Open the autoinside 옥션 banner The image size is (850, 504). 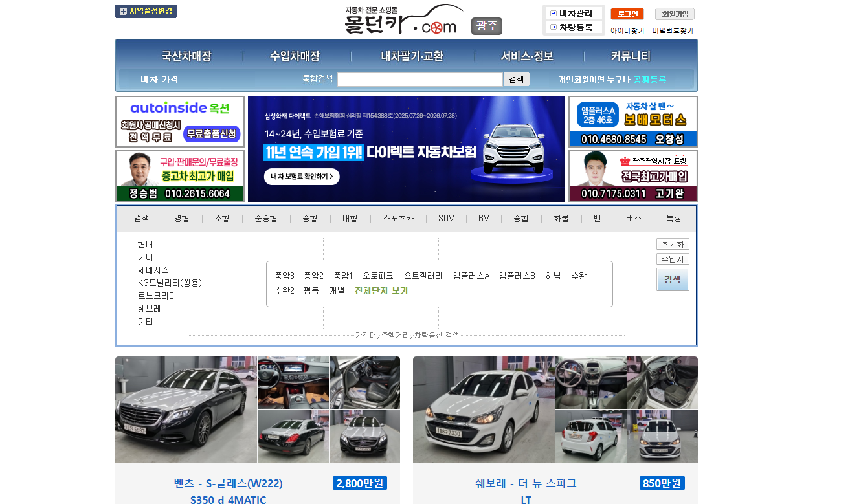point(180,122)
